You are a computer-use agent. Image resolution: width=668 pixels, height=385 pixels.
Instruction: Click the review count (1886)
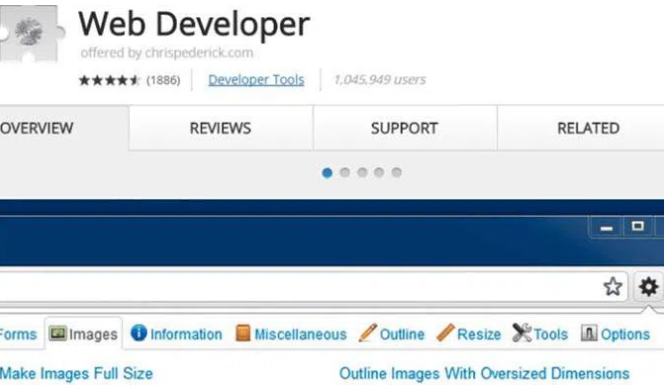tap(163, 80)
